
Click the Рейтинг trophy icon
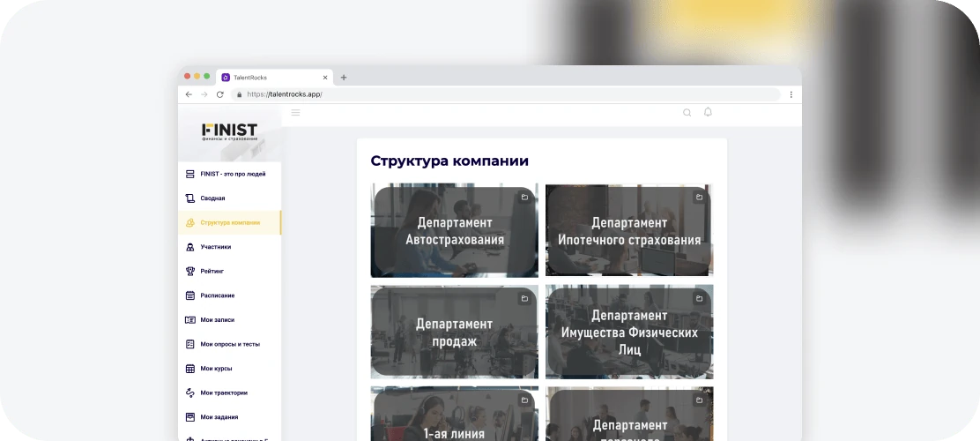pyautogui.click(x=190, y=272)
